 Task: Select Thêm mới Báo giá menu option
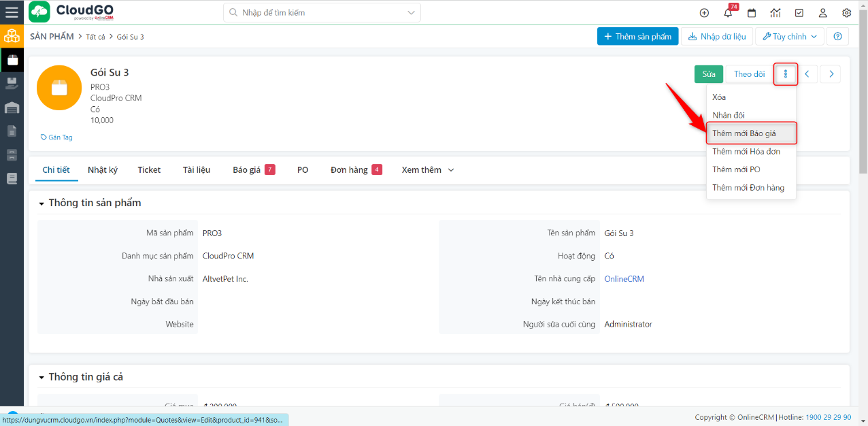[x=744, y=133]
